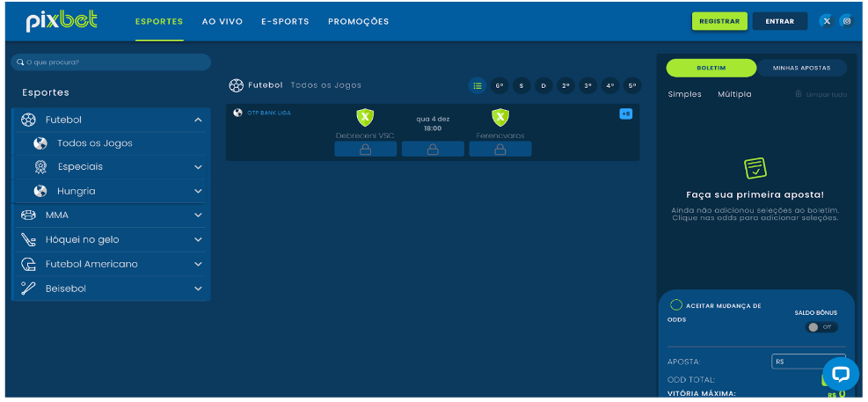Click the Especiais ribbon icon
This screenshot has width=868, height=402.
click(40, 166)
